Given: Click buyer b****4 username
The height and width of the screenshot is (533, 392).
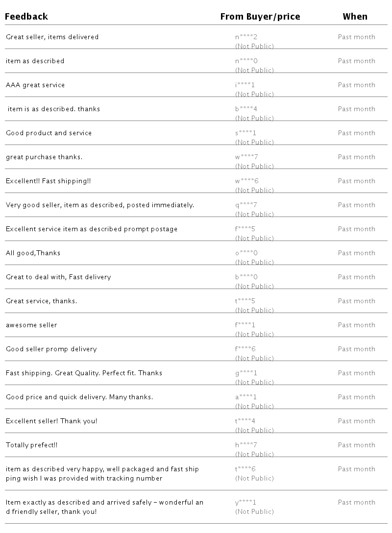Looking at the screenshot, I should pos(246,109).
